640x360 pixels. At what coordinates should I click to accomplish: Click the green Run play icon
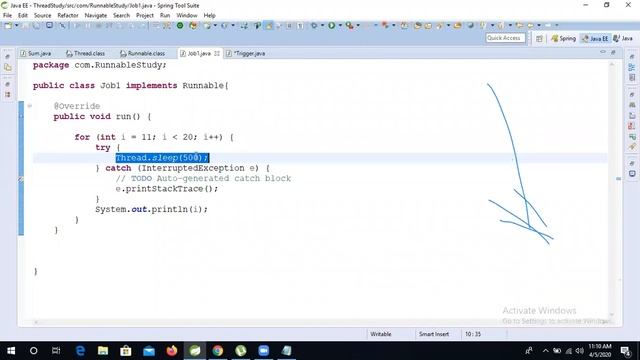pos(331,26)
